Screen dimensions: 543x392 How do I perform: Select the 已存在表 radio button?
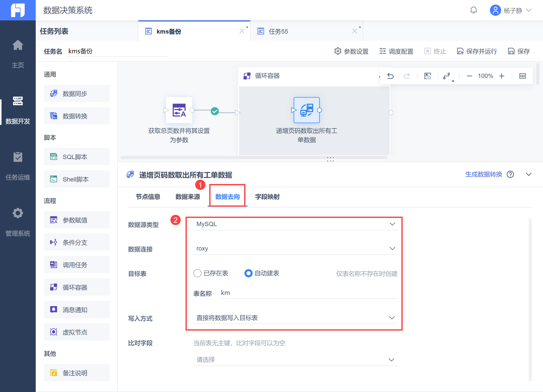click(x=198, y=273)
